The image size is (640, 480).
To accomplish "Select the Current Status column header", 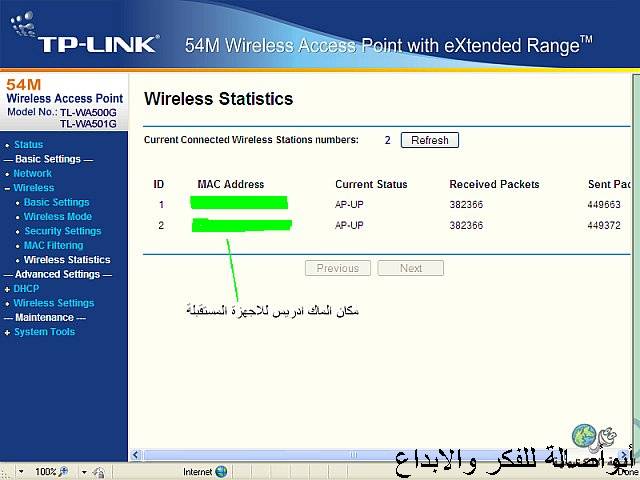I will point(371,184).
